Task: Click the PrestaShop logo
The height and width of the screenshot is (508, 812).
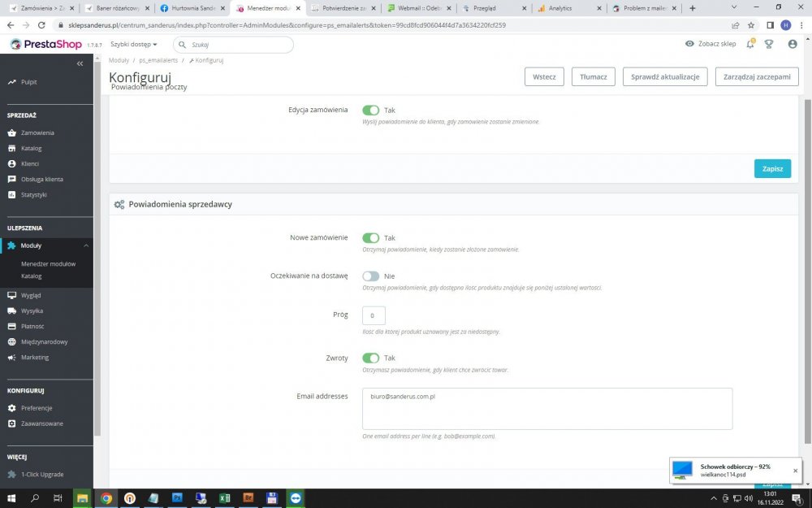Action: coord(46,45)
